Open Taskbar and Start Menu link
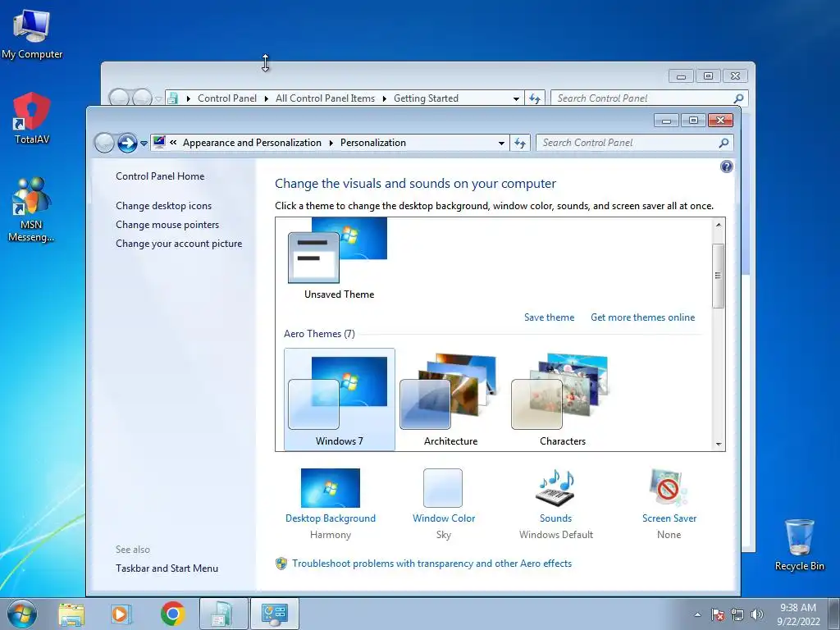This screenshot has height=630, width=840. pyautogui.click(x=167, y=568)
